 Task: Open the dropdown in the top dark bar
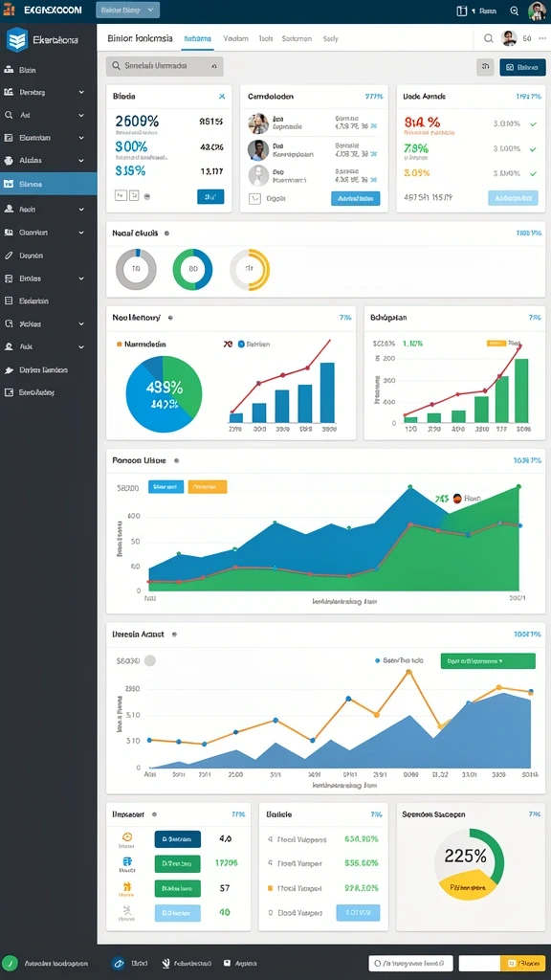(128, 10)
